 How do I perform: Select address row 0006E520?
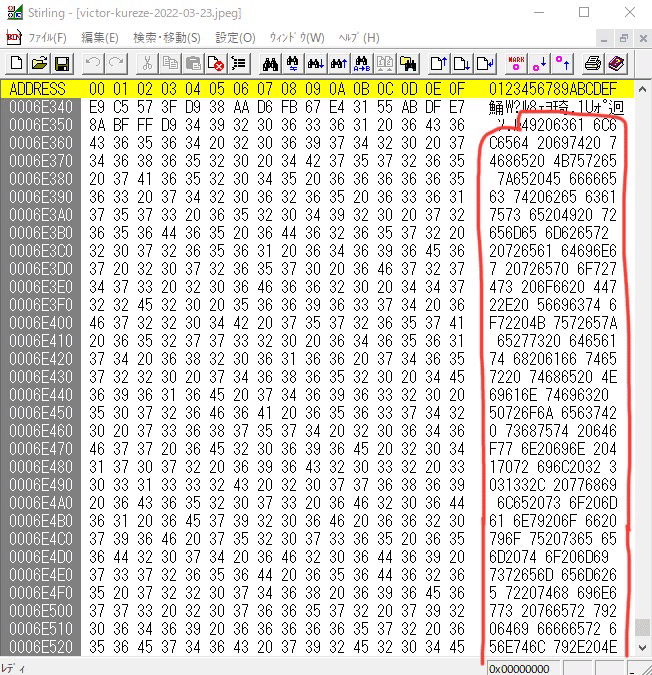click(41, 647)
